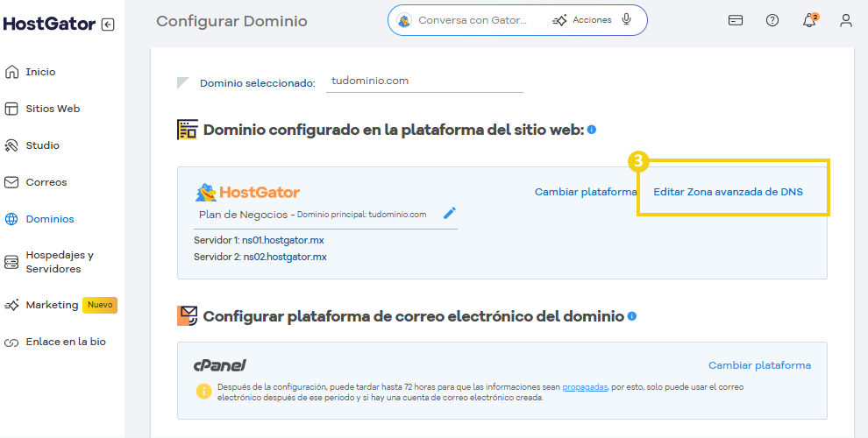This screenshot has width=868, height=438.
Task: Click info icon beside website platform heading
Action: tap(592, 130)
